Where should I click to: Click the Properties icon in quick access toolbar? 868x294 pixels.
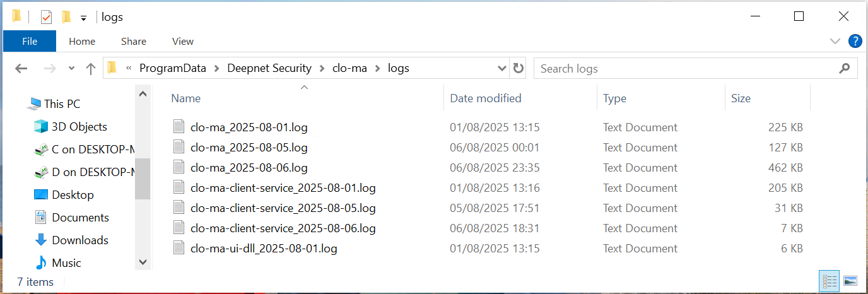coord(46,17)
